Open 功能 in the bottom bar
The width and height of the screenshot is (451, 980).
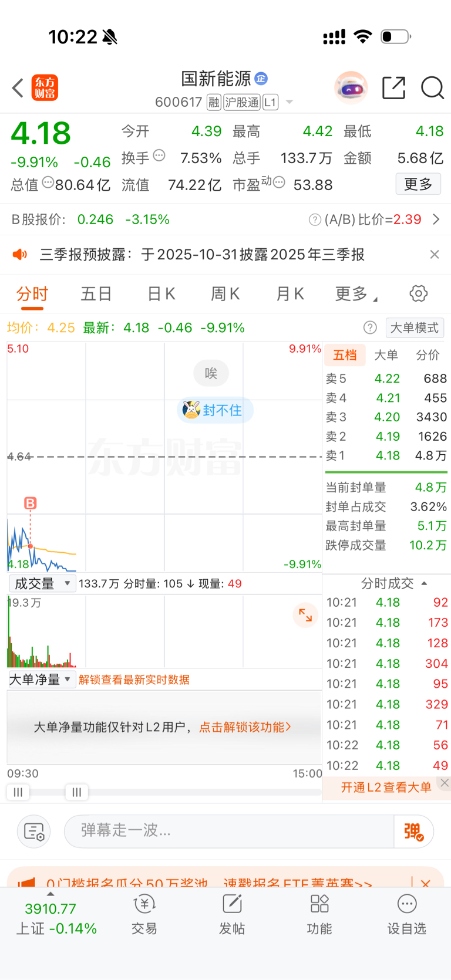click(x=319, y=914)
